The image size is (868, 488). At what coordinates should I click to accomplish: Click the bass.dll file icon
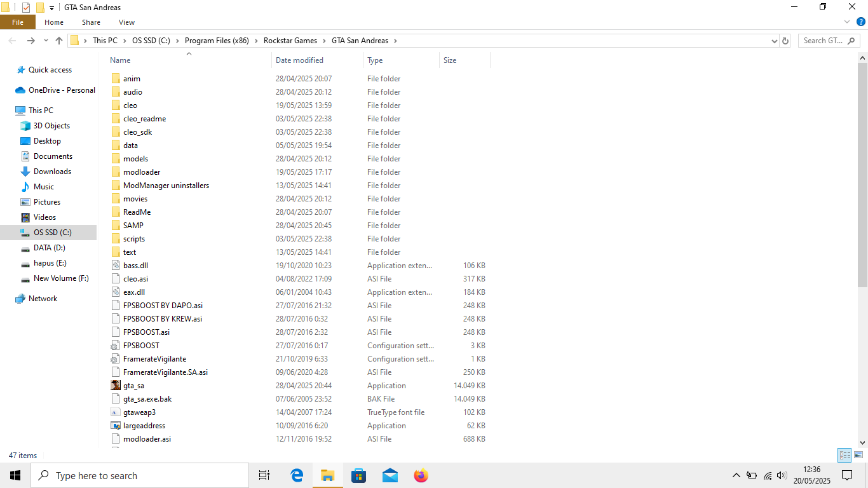[x=115, y=266]
